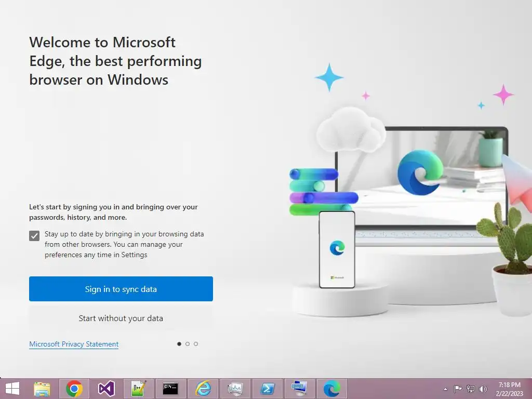Open Windows PowerShell from the taskbar

point(267,389)
